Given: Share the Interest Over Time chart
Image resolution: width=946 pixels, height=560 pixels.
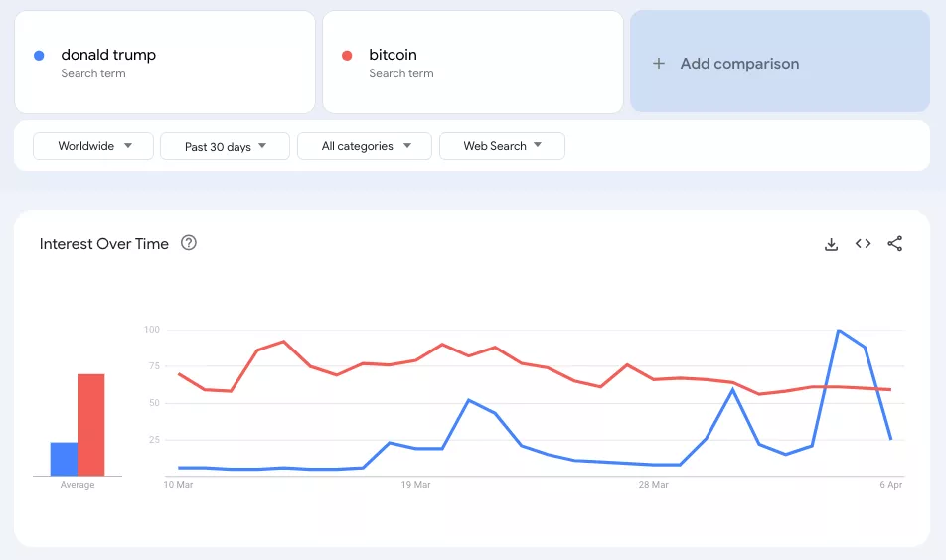Looking at the screenshot, I should [894, 244].
